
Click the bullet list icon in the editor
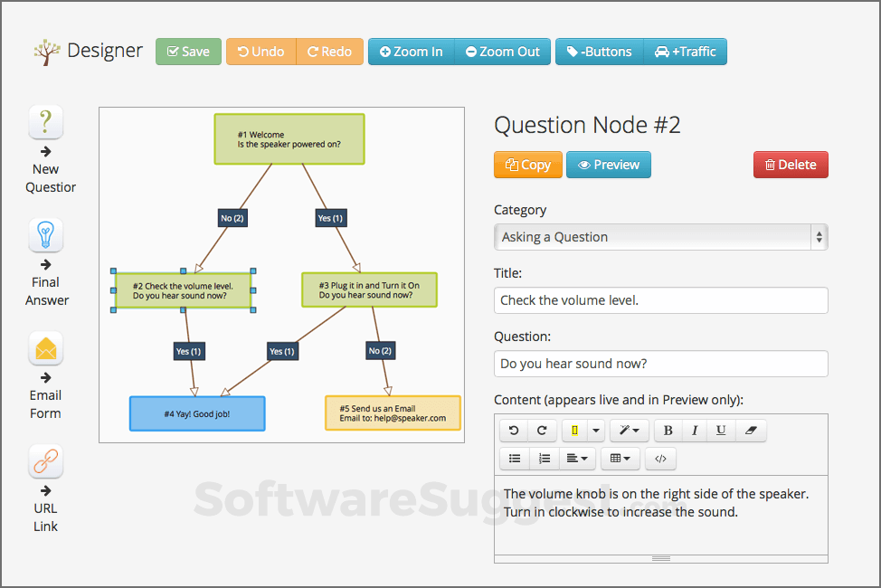(514, 459)
